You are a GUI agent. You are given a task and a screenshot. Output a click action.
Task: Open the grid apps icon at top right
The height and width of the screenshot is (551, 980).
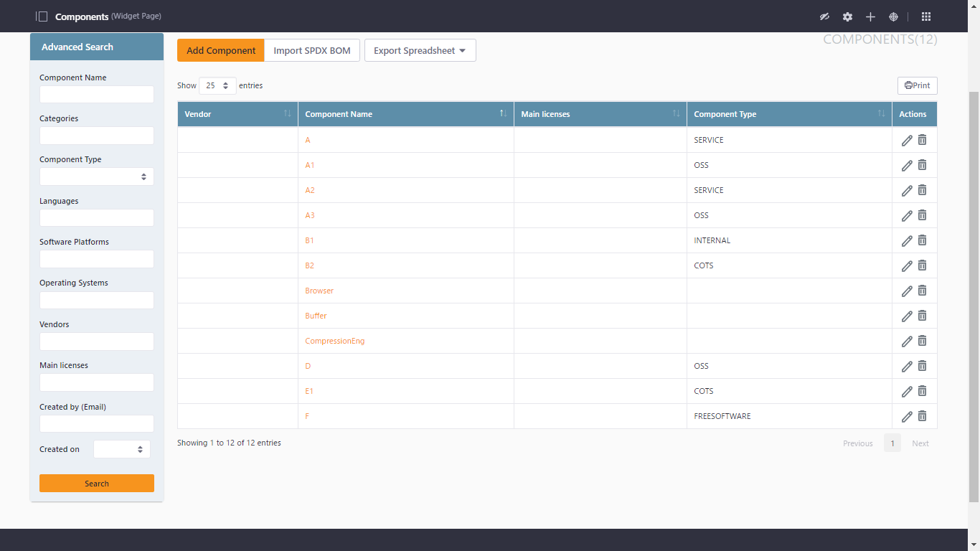pyautogui.click(x=925, y=16)
